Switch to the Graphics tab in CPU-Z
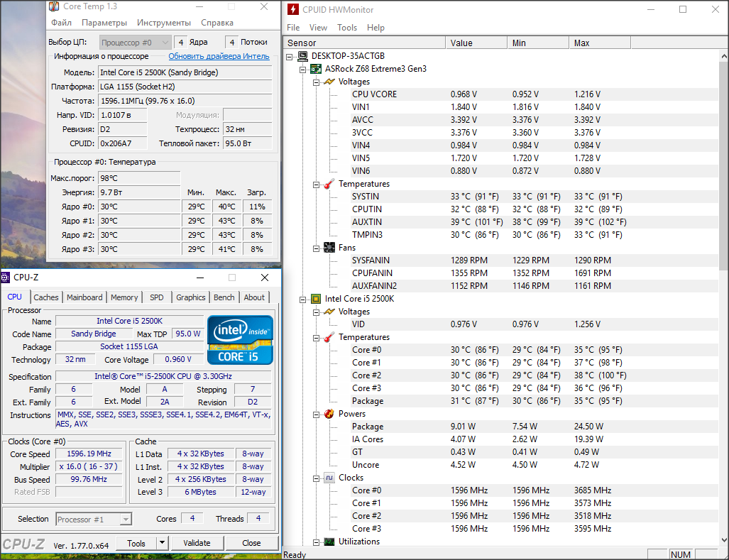 191,297
